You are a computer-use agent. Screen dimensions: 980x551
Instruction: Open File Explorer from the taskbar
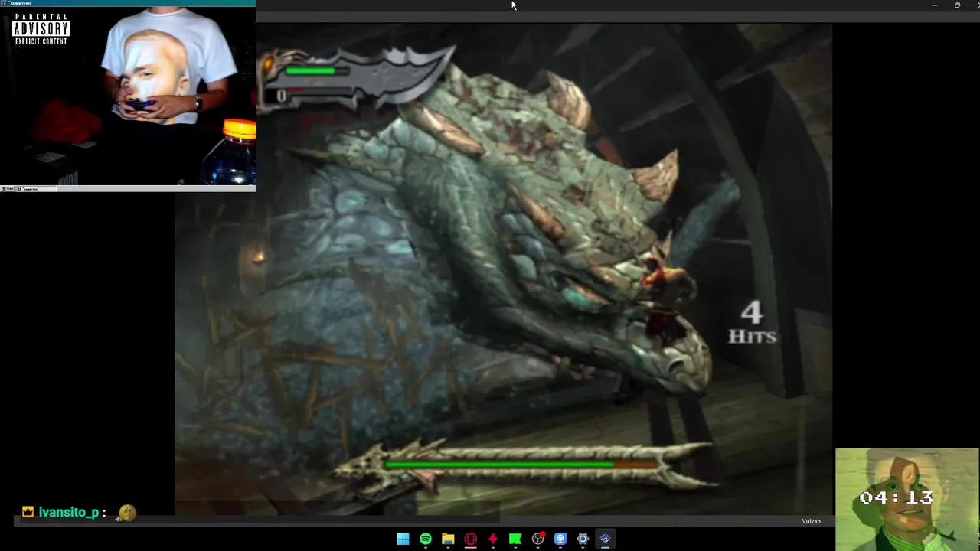(448, 539)
